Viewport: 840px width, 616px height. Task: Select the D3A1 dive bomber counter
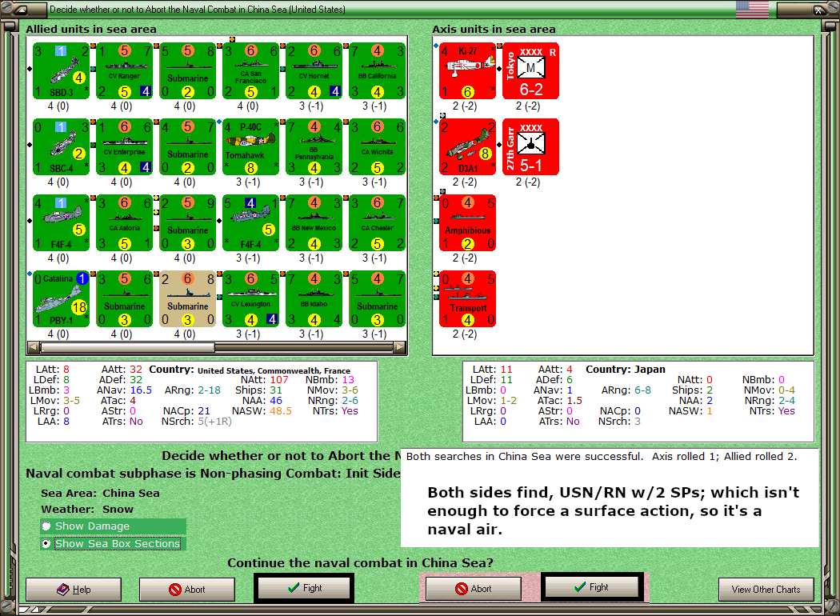pyautogui.click(x=468, y=147)
